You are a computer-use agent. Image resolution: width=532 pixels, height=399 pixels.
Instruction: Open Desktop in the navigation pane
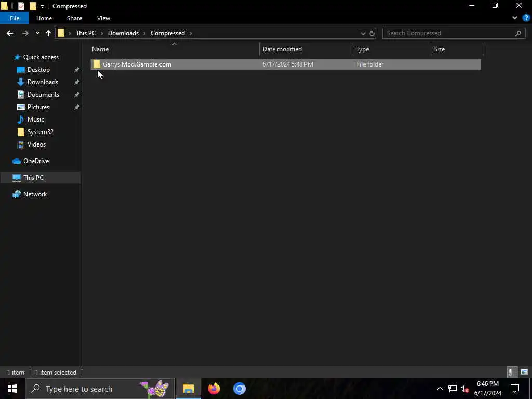point(38,70)
